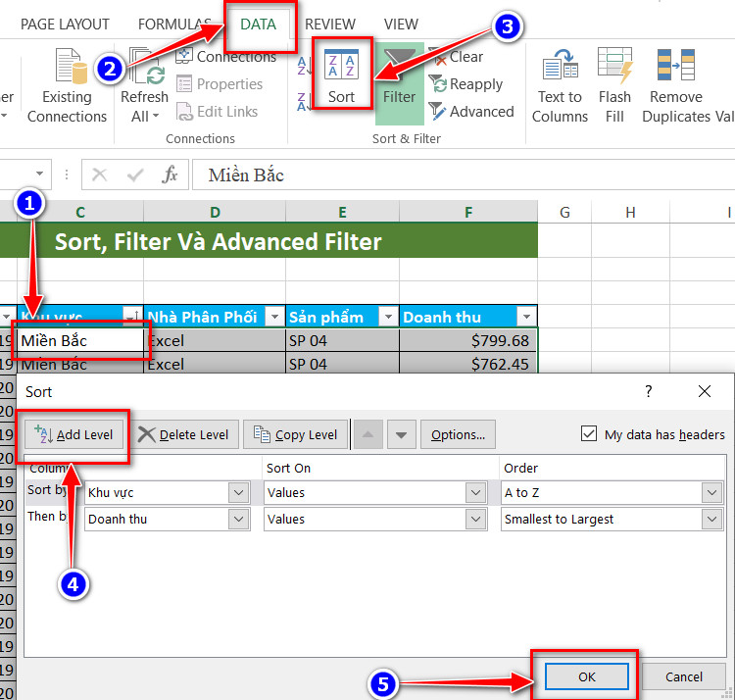Select column C header
Screen dimensions: 735x700
click(80, 212)
